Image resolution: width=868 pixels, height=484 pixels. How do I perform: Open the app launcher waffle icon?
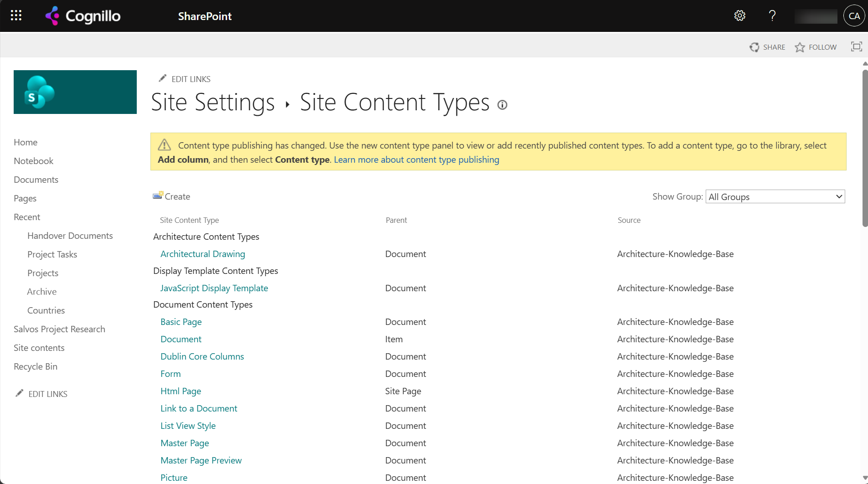click(x=16, y=16)
